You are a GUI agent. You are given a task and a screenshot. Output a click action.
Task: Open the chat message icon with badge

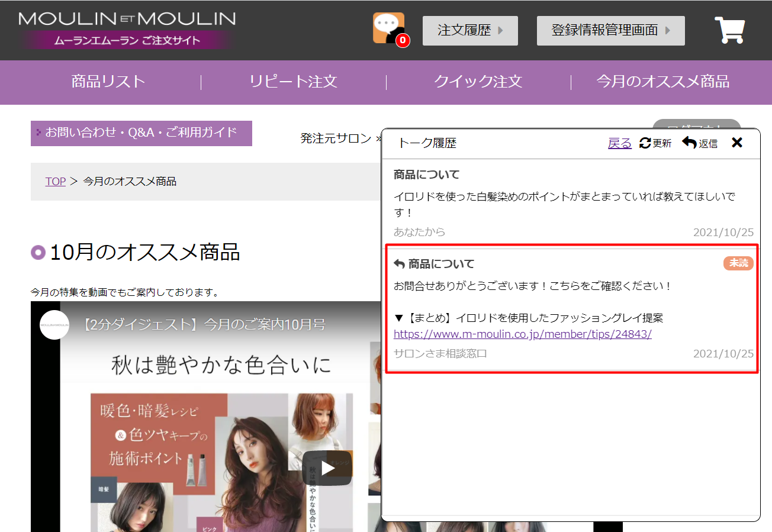[x=389, y=28]
